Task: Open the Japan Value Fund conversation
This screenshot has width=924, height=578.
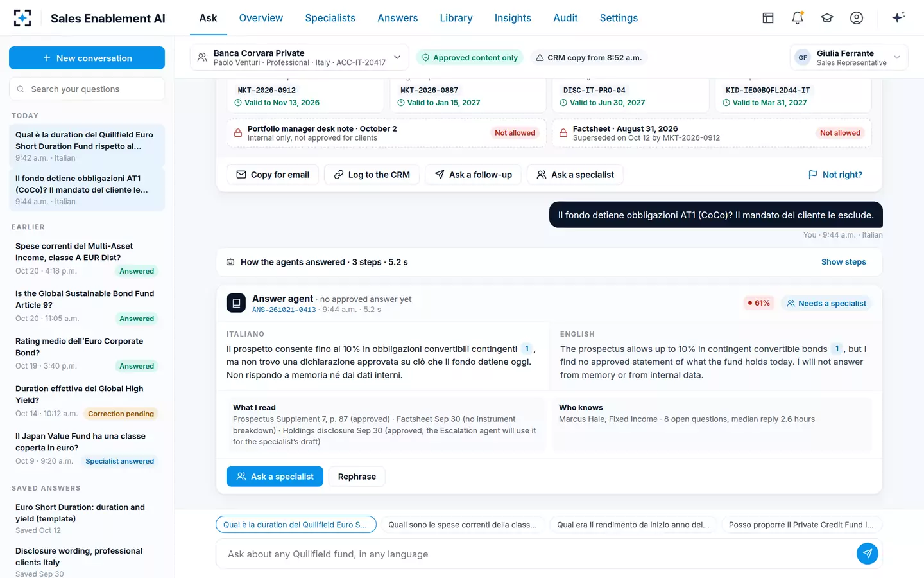Action: 87,448
